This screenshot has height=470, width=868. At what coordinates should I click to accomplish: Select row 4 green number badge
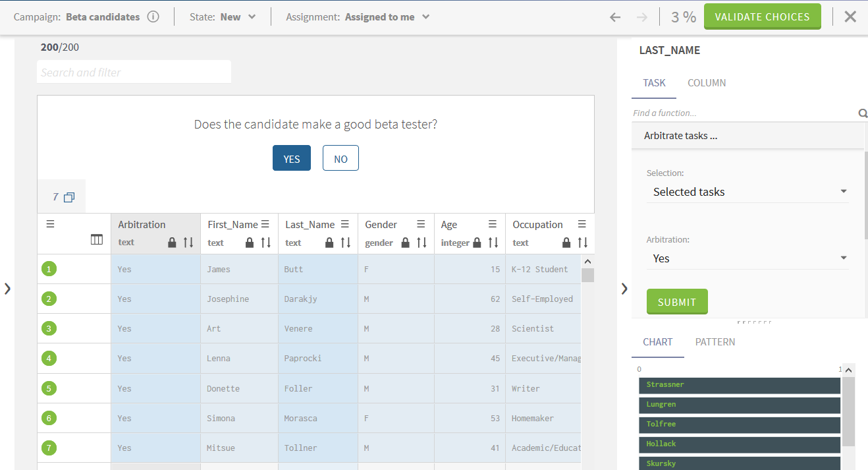click(x=49, y=359)
